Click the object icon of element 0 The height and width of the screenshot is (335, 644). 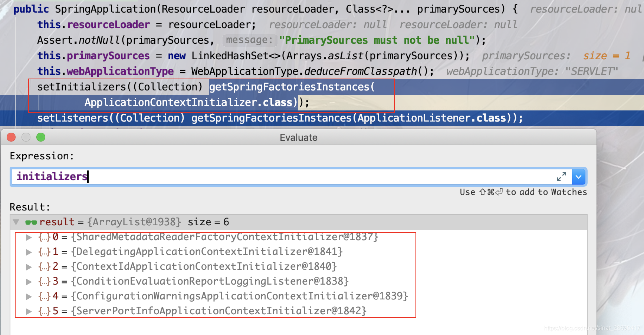(x=44, y=237)
